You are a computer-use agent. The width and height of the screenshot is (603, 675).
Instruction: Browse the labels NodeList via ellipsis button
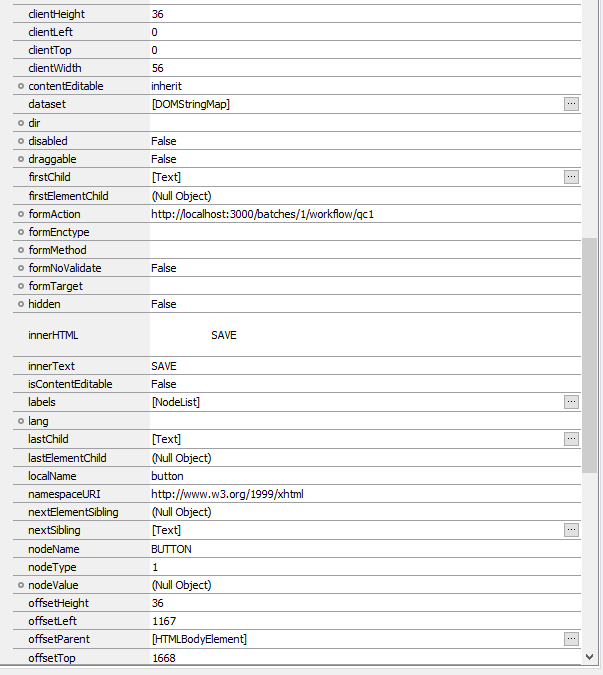point(571,402)
